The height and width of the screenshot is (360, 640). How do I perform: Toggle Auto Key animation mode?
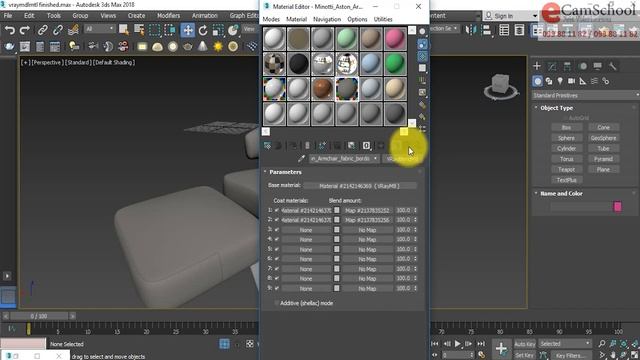tap(524, 344)
